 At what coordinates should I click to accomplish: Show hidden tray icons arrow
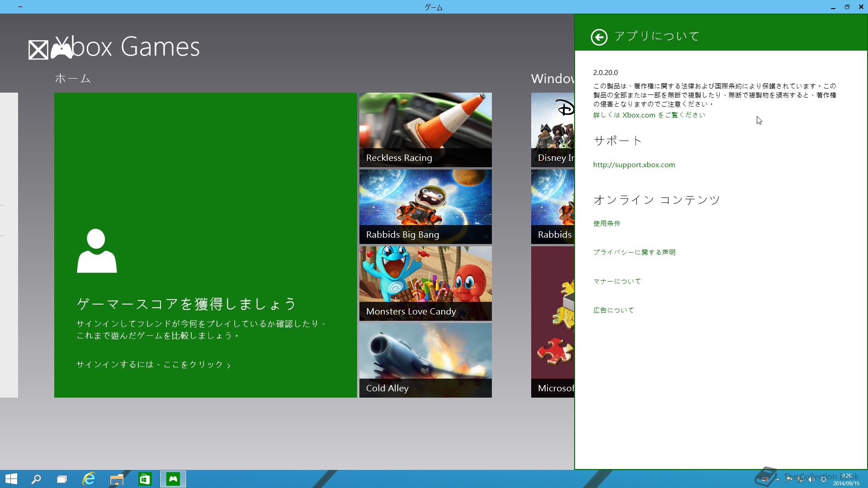click(x=778, y=479)
